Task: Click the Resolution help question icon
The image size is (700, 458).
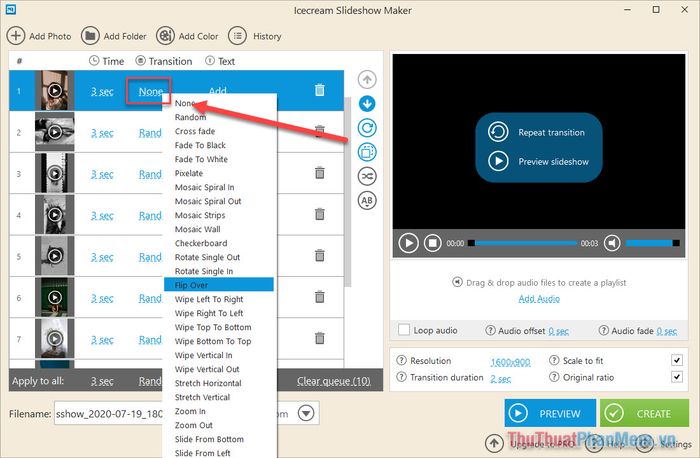Action: tap(402, 360)
